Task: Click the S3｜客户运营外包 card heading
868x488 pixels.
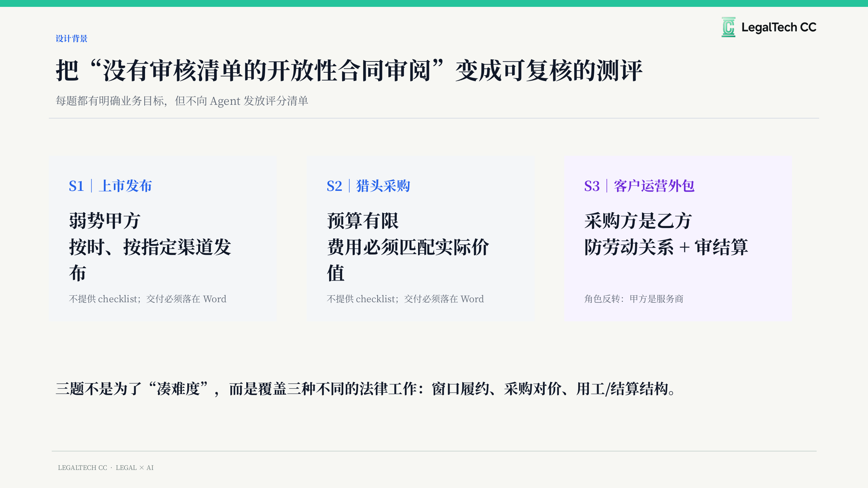Action: pos(639,186)
